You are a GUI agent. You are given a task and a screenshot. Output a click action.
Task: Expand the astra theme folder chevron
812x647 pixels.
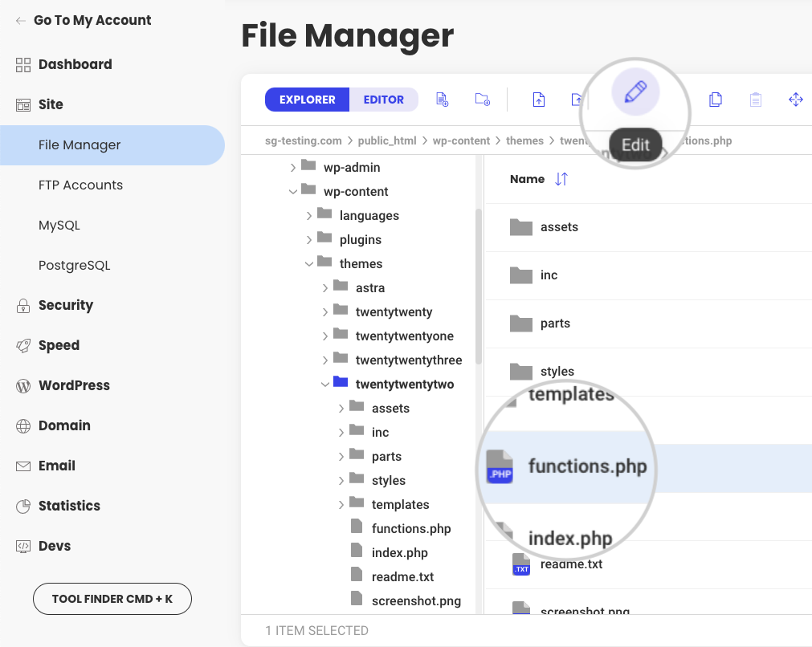click(324, 288)
